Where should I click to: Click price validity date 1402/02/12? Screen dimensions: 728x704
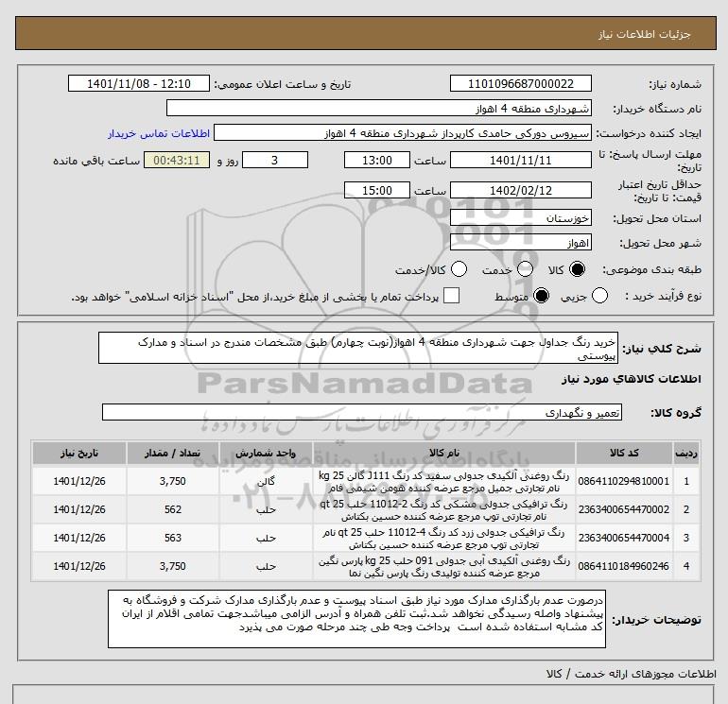520,190
